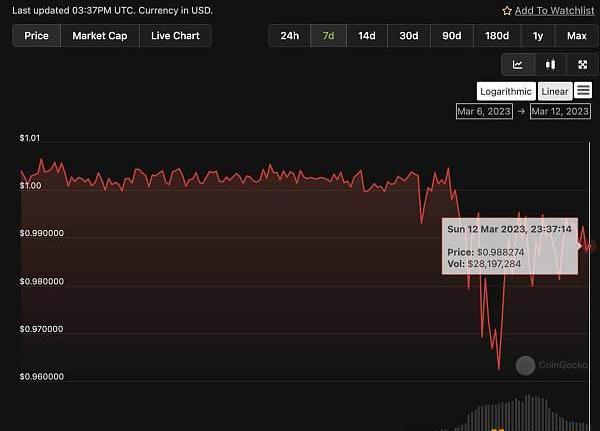Set time range to 180d
600x431 pixels.
497,36
